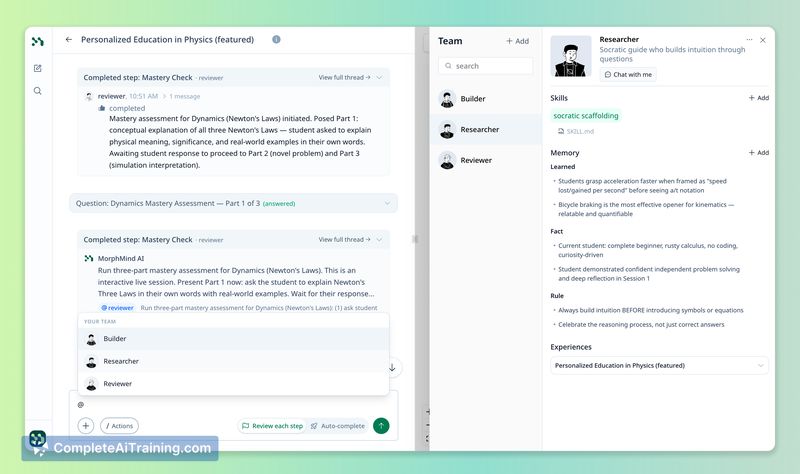800x474 pixels.
Task: Go back using the left arrow
Action: point(68,40)
